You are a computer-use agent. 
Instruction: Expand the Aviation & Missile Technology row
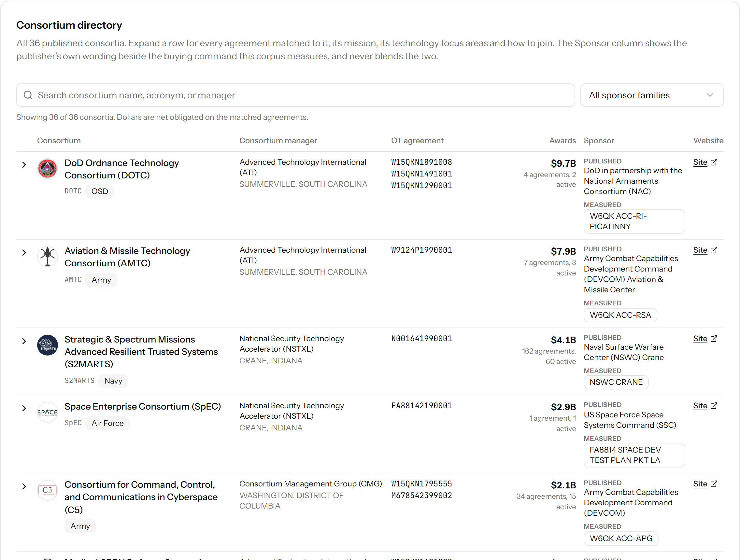24,252
